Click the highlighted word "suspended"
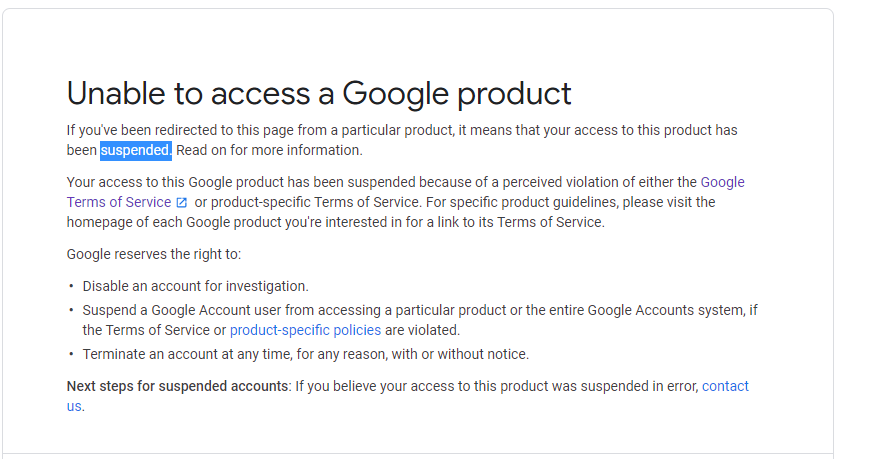This screenshot has width=874, height=459. (x=135, y=151)
